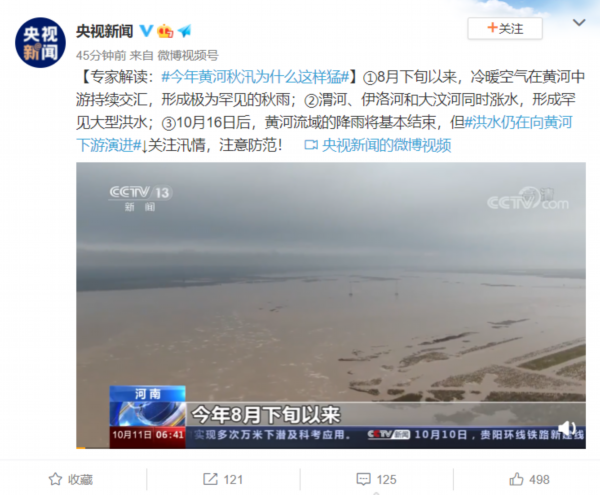Open the repost icon showing 121

coord(223,479)
